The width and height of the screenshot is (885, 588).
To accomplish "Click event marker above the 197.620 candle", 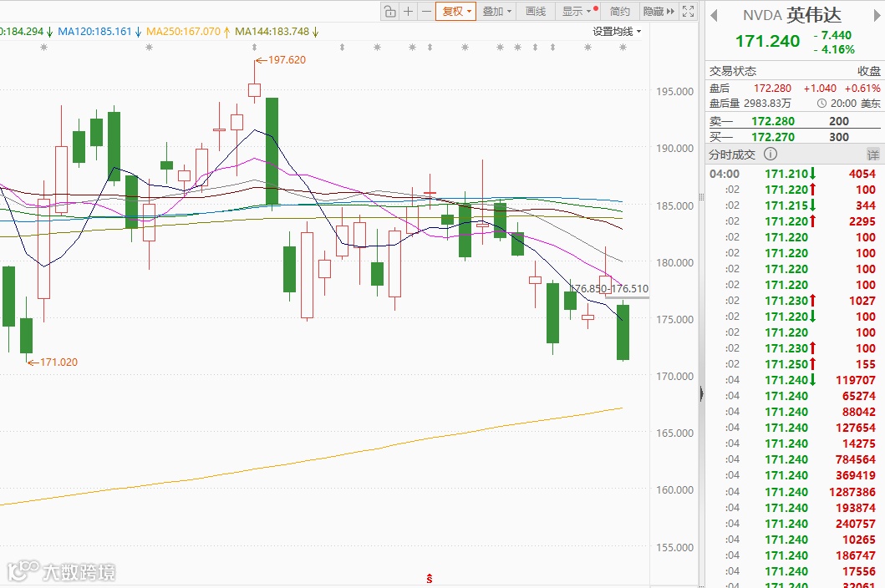I will pos(255,48).
